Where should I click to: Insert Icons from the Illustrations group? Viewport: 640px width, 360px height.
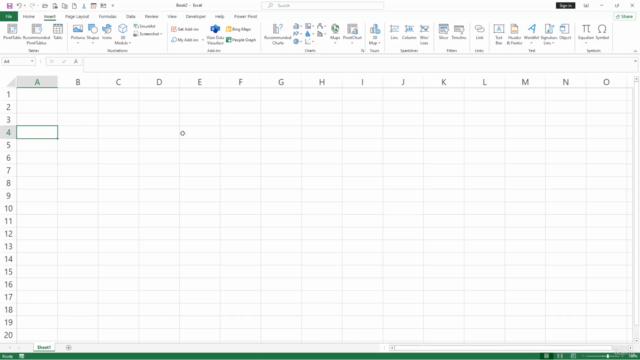pyautogui.click(x=107, y=32)
